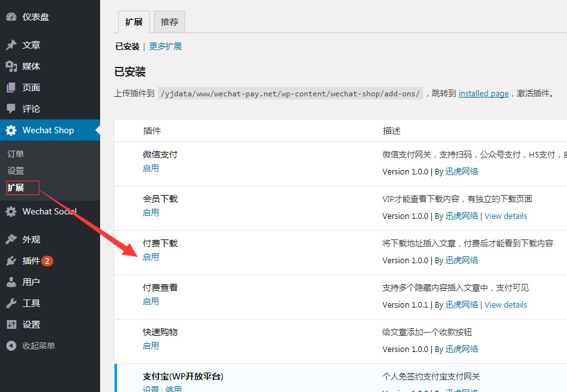
Task: Click description 给文章添加一个收款按钮
Action: 427,333
